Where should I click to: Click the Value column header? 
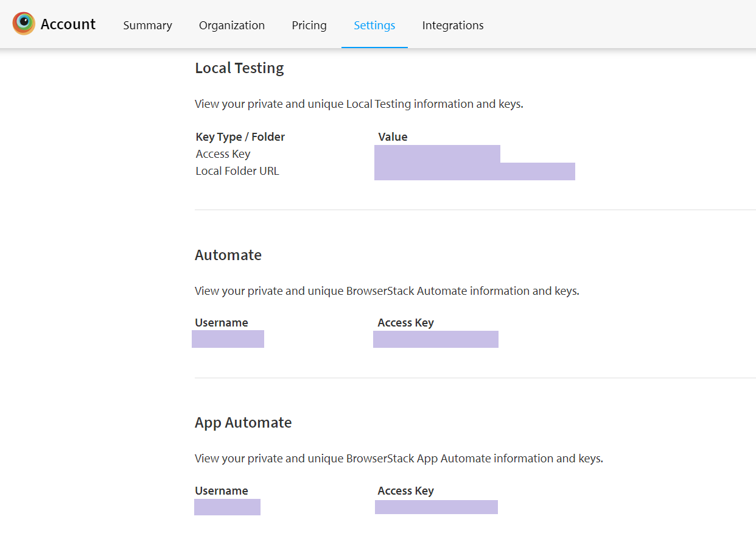click(393, 136)
